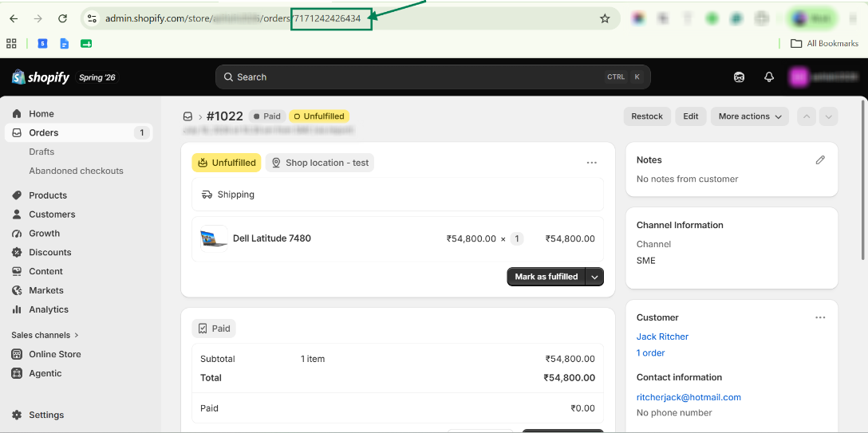
Task: Click the Shop location - test badge
Action: 320,163
